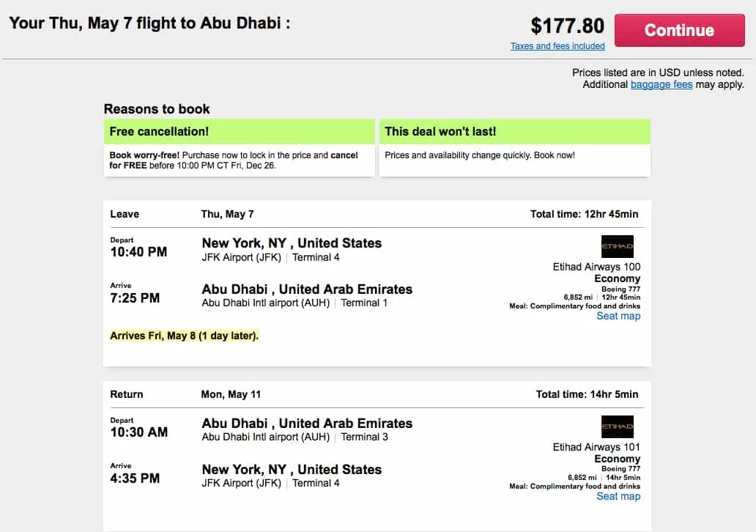Click Etihad Airways 100 flight number
The height and width of the screenshot is (532, 756).
[x=596, y=267]
